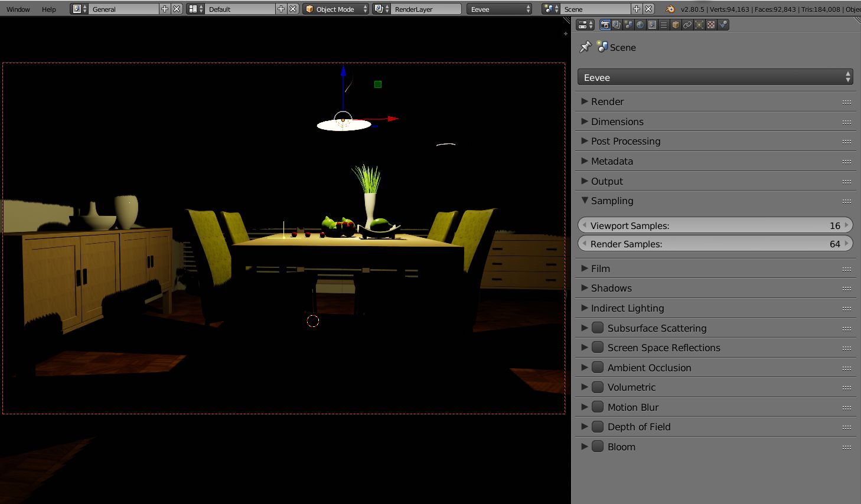The width and height of the screenshot is (861, 504).
Task: Open the Help menu
Action: coord(49,9)
